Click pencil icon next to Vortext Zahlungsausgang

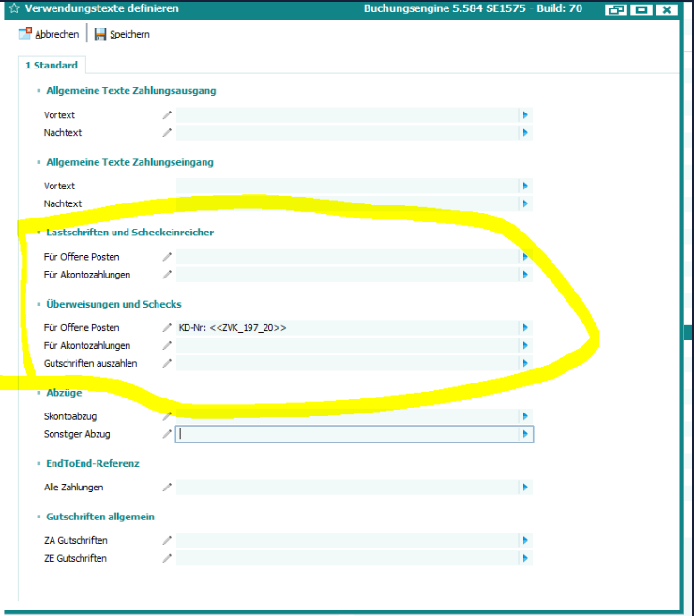tap(167, 115)
